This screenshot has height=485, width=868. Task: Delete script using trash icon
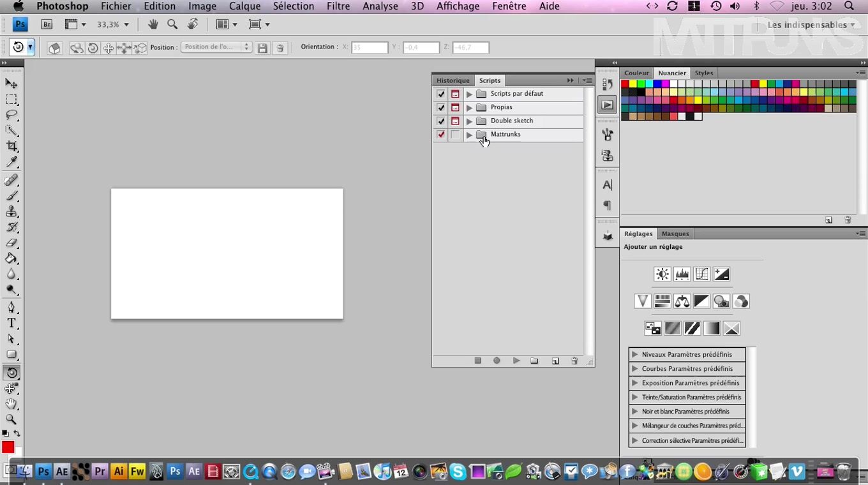pyautogui.click(x=574, y=361)
